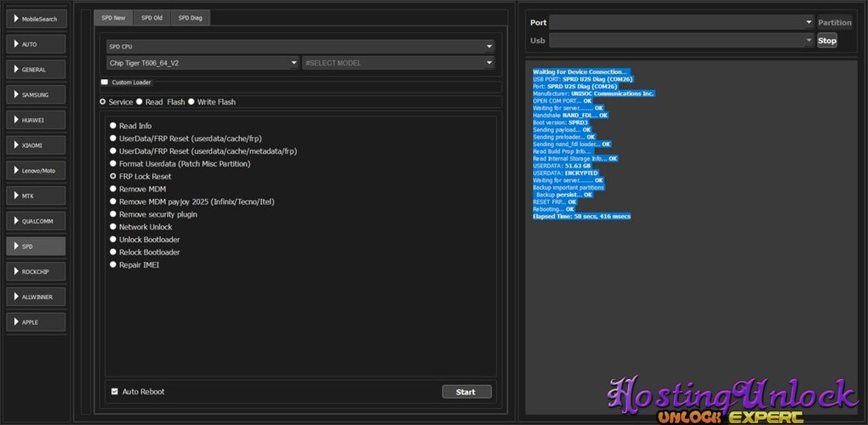Image resolution: width=868 pixels, height=425 pixels.
Task: Enable the Custom Loader checkbox
Action: [105, 82]
